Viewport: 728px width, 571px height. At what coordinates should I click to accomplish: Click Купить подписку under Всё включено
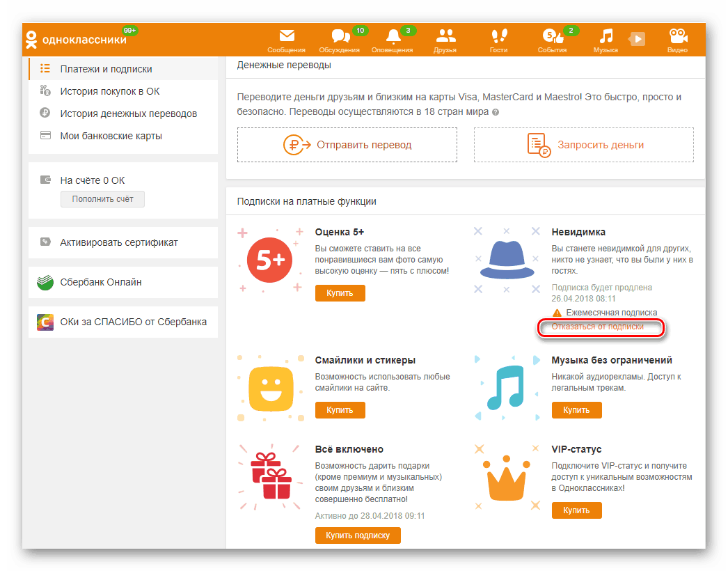(x=358, y=535)
